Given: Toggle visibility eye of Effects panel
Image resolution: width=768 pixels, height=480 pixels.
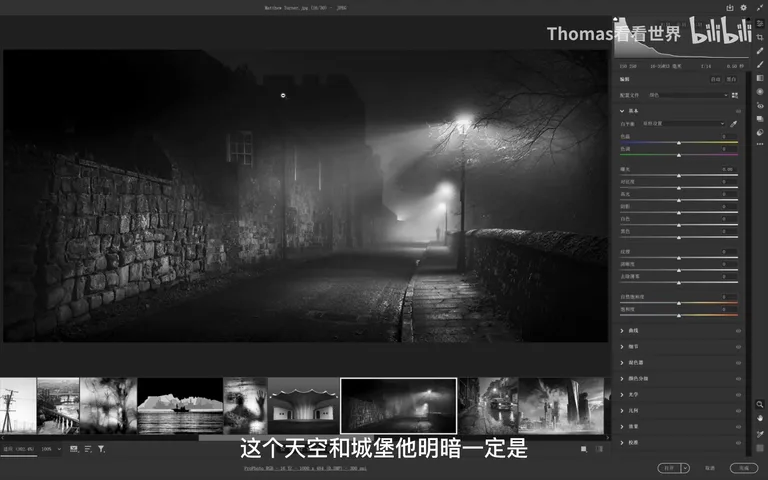Looking at the screenshot, I should (738, 427).
